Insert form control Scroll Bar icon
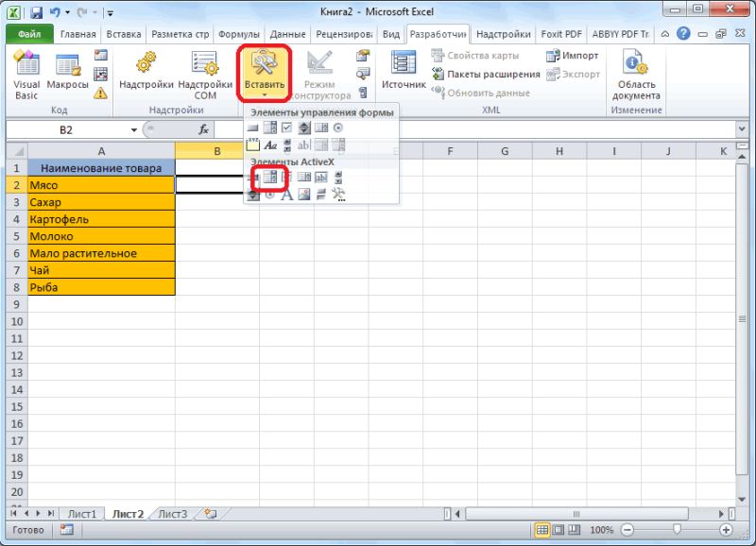 point(287,145)
